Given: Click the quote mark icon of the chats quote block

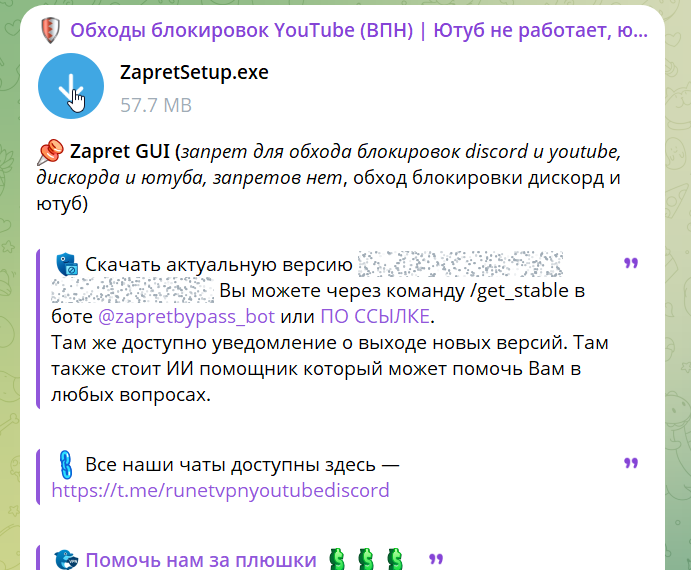Looking at the screenshot, I should [631, 463].
